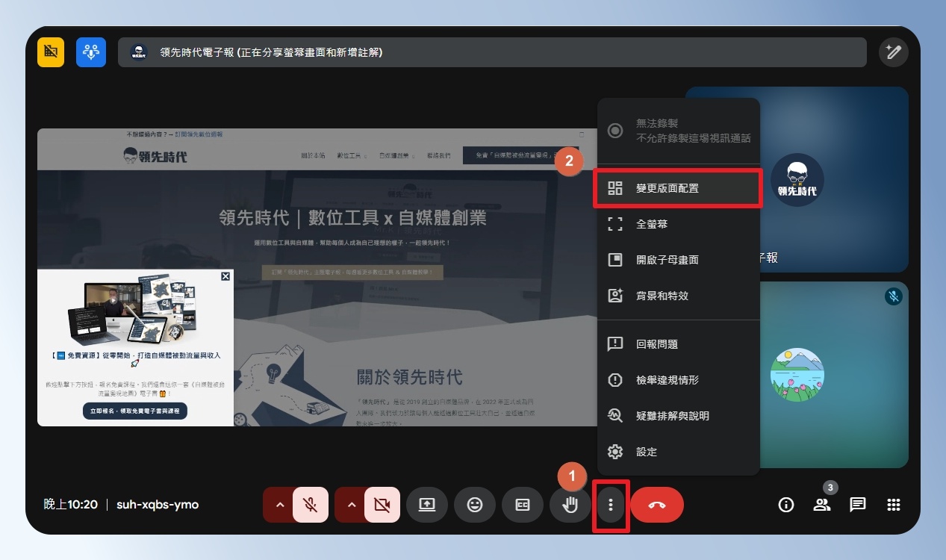946x560 pixels.
Task: Click 關於本站 nav link on shared page
Action: pyautogui.click(x=313, y=155)
